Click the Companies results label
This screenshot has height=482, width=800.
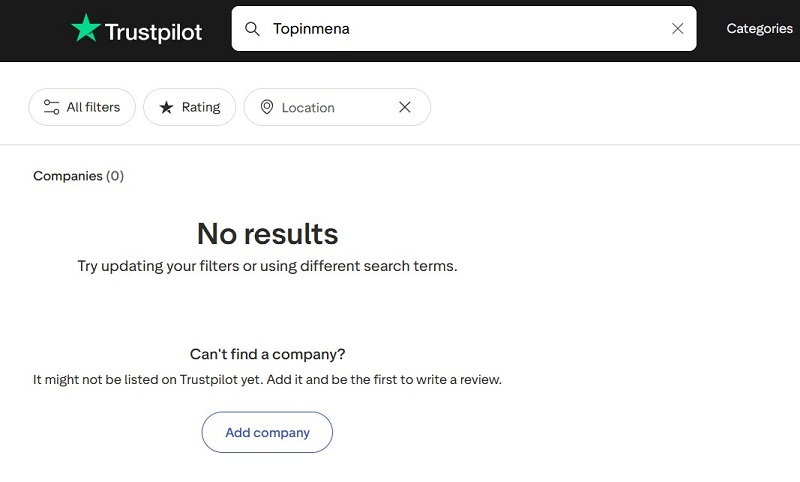click(68, 176)
